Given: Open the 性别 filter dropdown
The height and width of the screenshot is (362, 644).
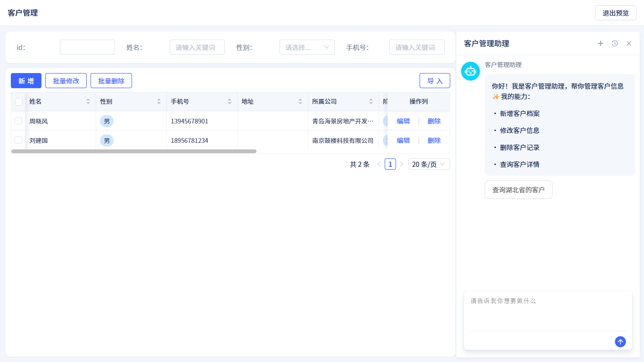Looking at the screenshot, I should click(x=307, y=47).
